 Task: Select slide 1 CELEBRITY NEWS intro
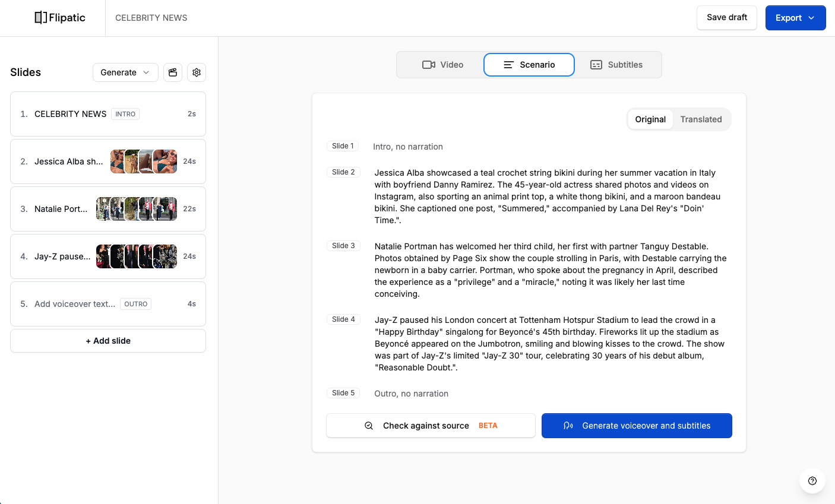click(108, 114)
